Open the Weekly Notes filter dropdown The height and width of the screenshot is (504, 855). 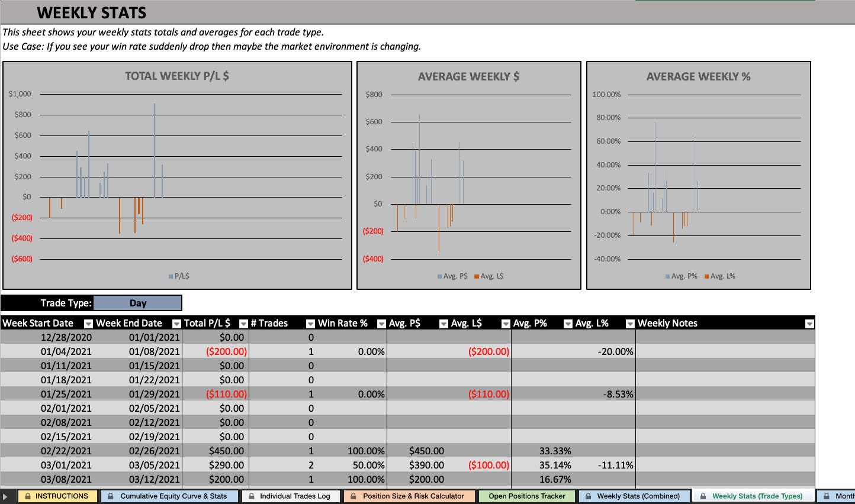click(x=810, y=324)
